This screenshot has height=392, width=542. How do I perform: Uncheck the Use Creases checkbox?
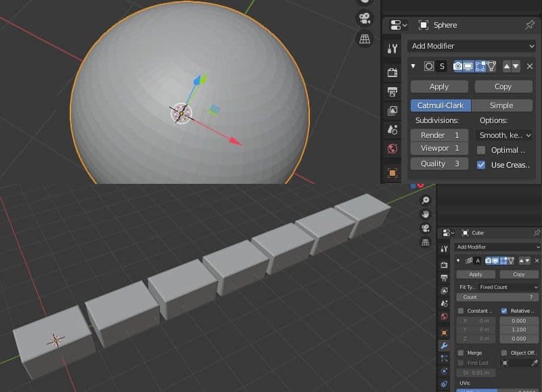481,165
